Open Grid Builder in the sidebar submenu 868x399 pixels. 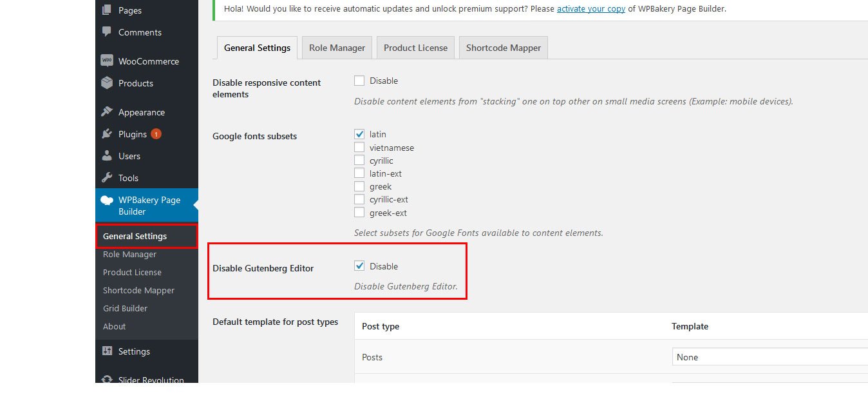(125, 308)
